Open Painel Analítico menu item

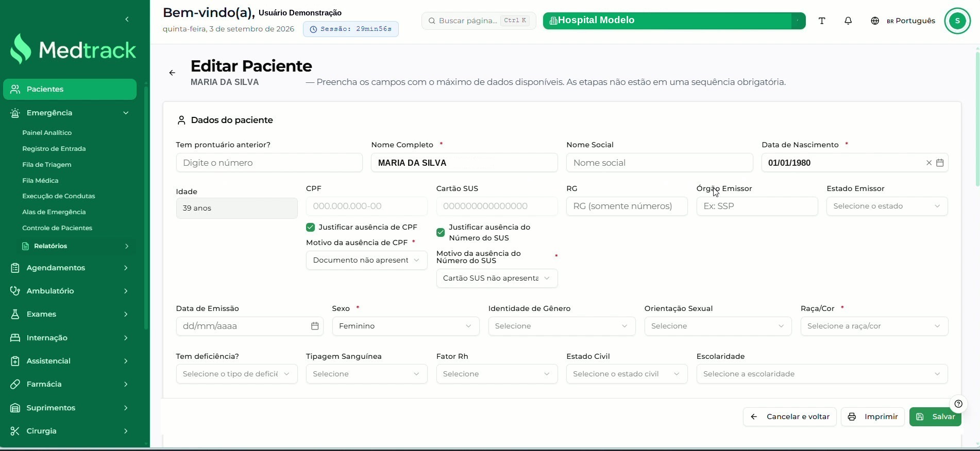click(47, 133)
